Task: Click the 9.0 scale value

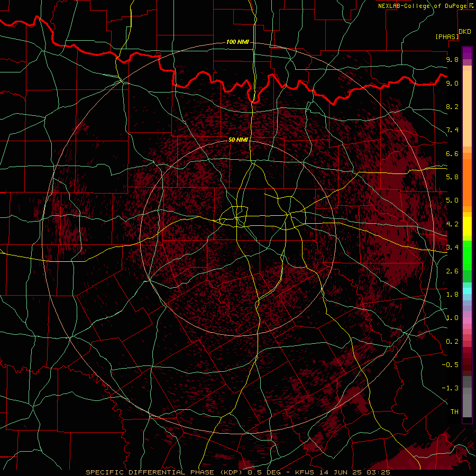Action: 452,83
